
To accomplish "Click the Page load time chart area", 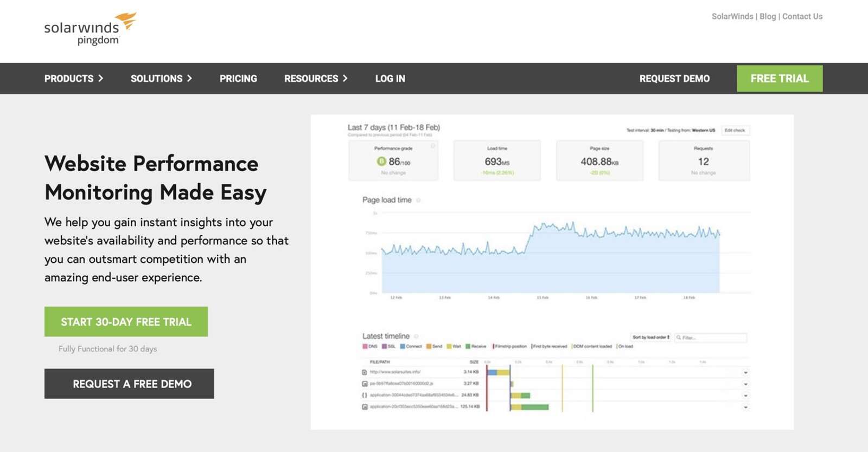I will [x=550, y=258].
